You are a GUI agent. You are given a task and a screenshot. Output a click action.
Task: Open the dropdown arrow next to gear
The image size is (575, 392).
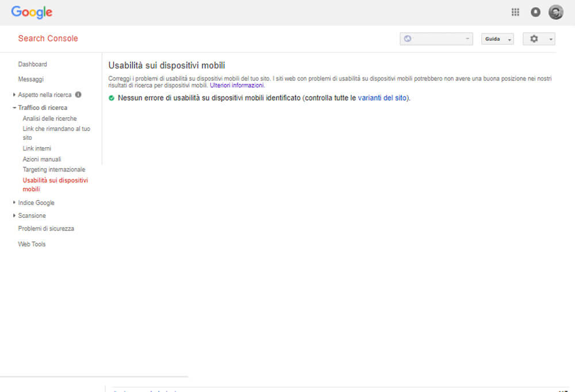click(550, 39)
